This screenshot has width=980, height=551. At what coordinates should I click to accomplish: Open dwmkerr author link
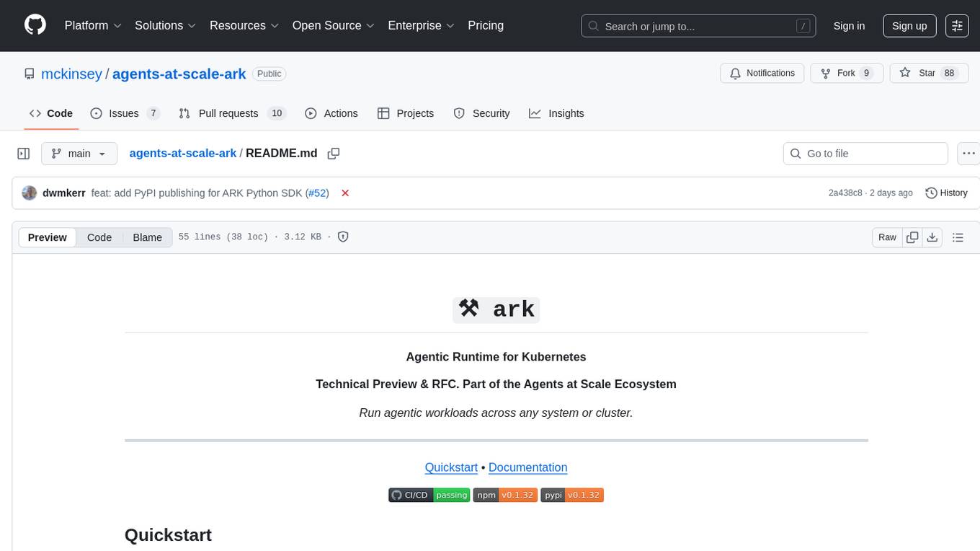pos(64,193)
